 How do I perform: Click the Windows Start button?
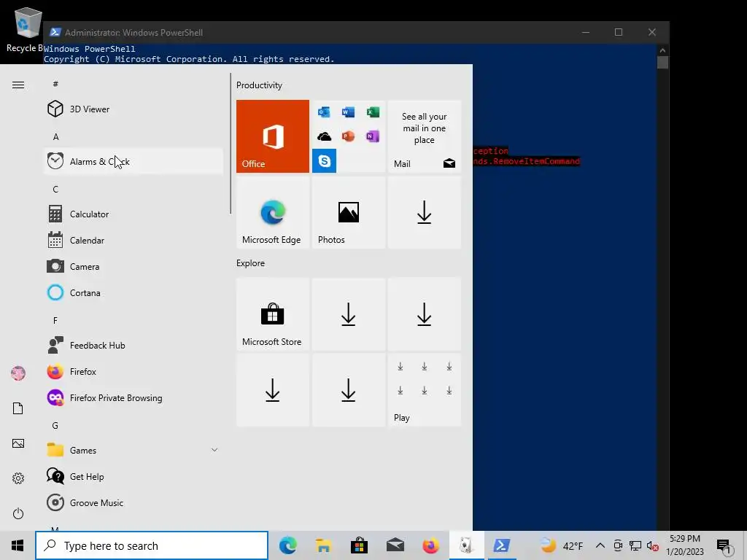pyautogui.click(x=18, y=545)
